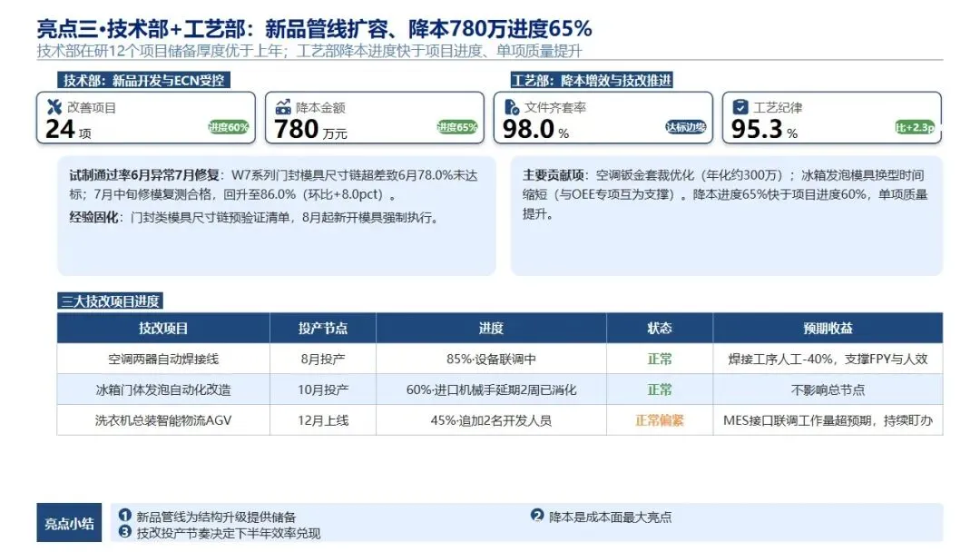The height and width of the screenshot is (552, 980).
Task: Select the 洗衣机总装智能物流AGV cell
Action: pos(163,420)
